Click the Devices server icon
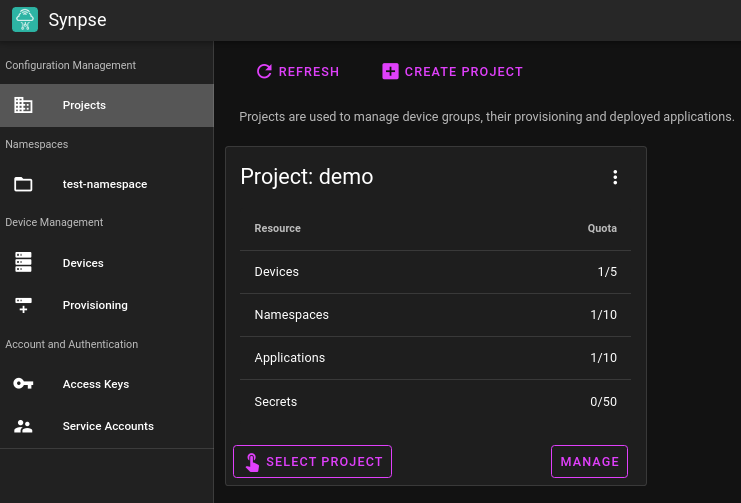Image resolution: width=741 pixels, height=503 pixels. [x=23, y=263]
